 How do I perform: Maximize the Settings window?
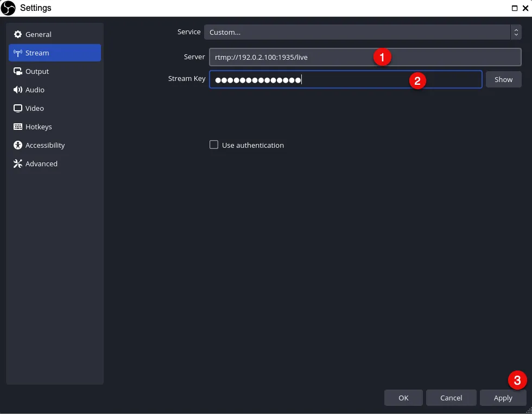pyautogui.click(x=515, y=8)
